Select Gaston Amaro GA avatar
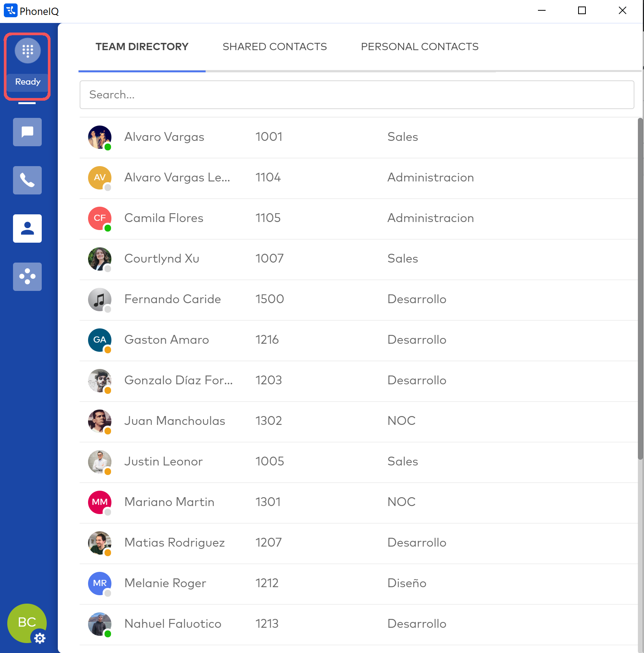Viewport: 644px width, 653px height. coord(100,340)
